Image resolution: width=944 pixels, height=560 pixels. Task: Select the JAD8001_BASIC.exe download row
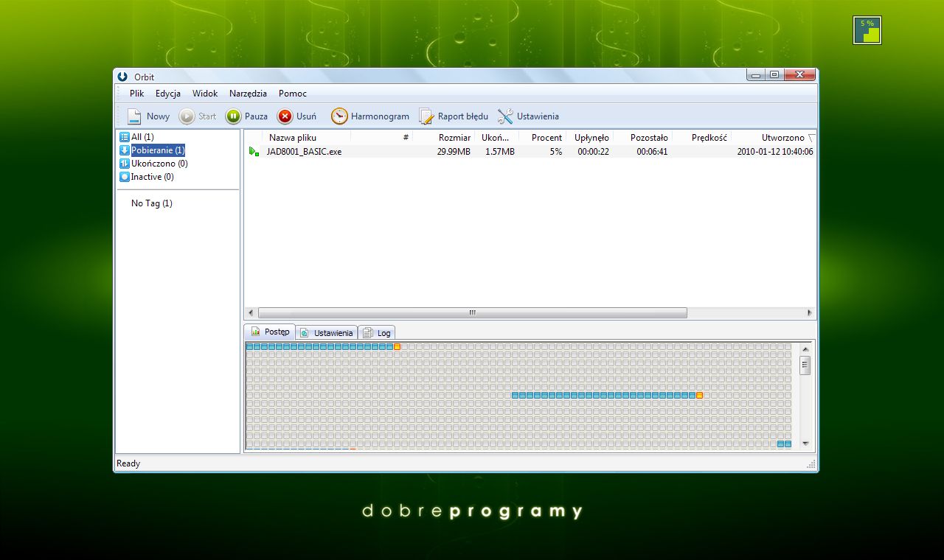(x=530, y=152)
